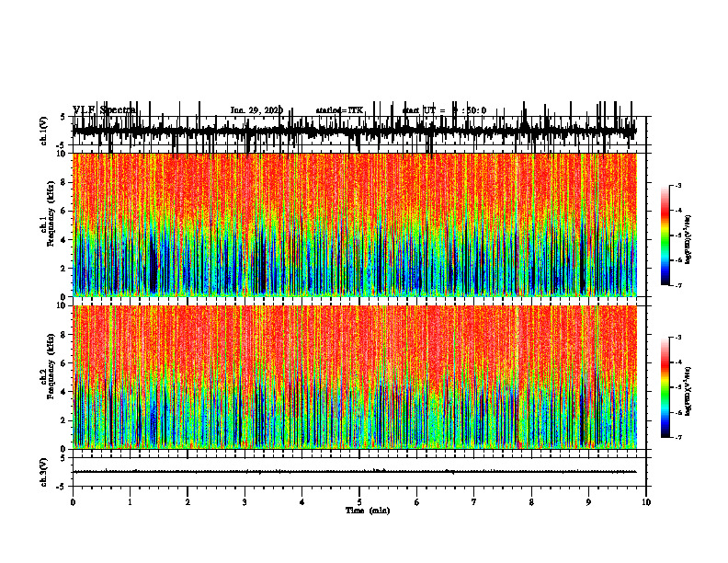
Task: Click the 'Time (min)' x-axis label
Action: [368, 511]
